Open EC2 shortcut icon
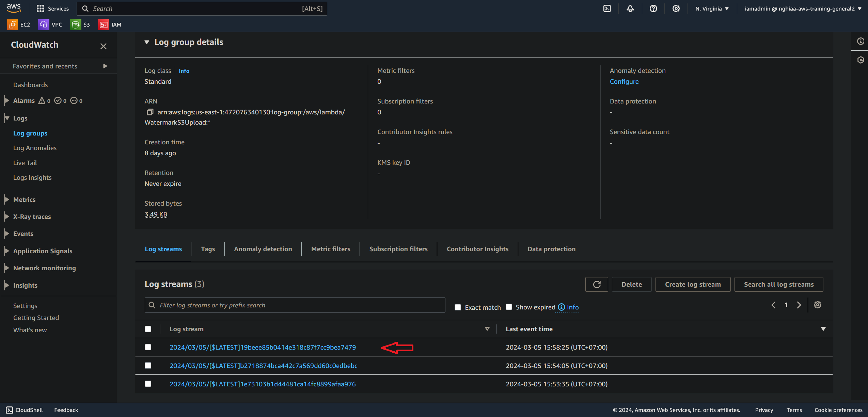 [x=13, y=25]
